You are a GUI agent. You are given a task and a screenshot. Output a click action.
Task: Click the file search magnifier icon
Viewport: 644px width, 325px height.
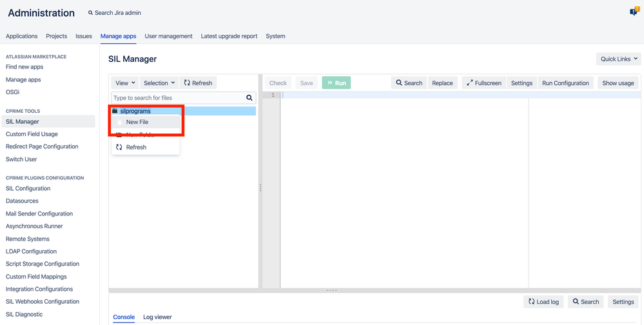pos(249,98)
